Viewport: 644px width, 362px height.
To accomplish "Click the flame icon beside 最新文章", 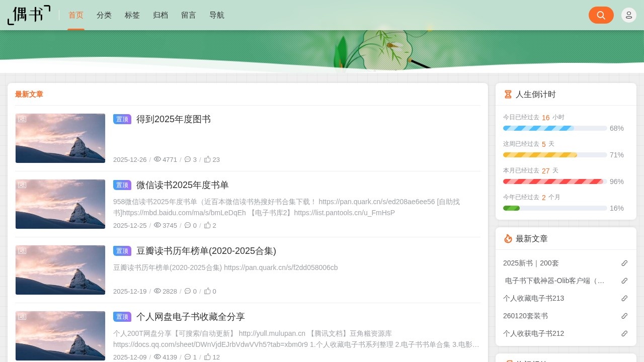I will 508,238.
